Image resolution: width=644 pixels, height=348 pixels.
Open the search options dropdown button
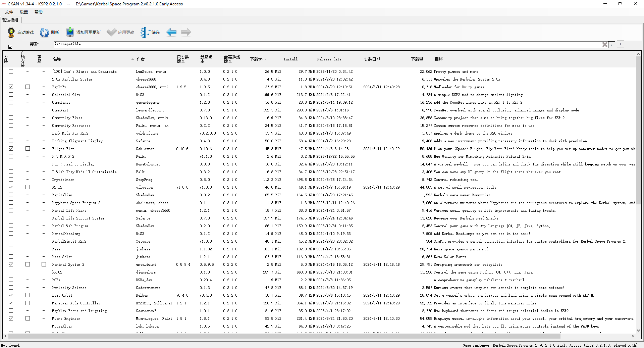pos(612,45)
